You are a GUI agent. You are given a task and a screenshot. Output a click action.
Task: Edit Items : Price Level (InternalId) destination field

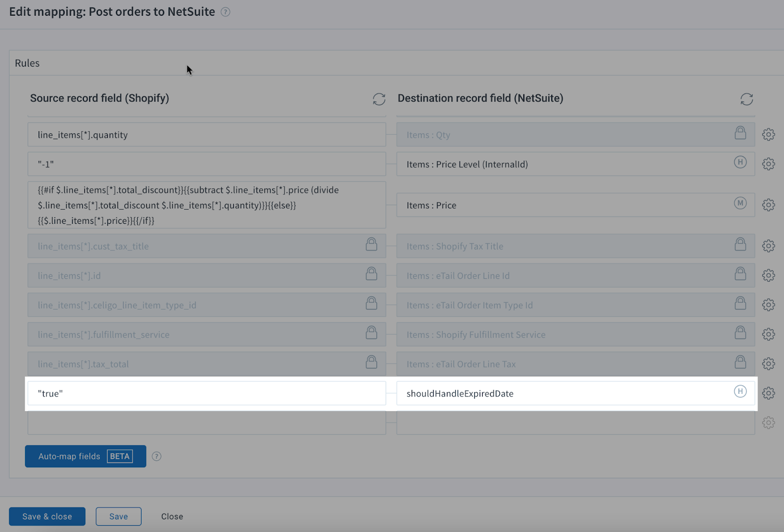576,164
